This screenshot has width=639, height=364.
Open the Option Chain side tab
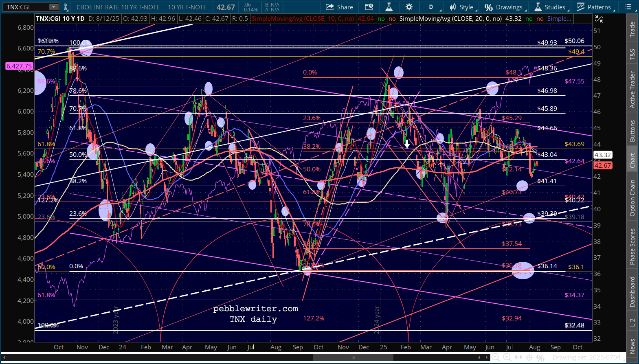(632, 198)
